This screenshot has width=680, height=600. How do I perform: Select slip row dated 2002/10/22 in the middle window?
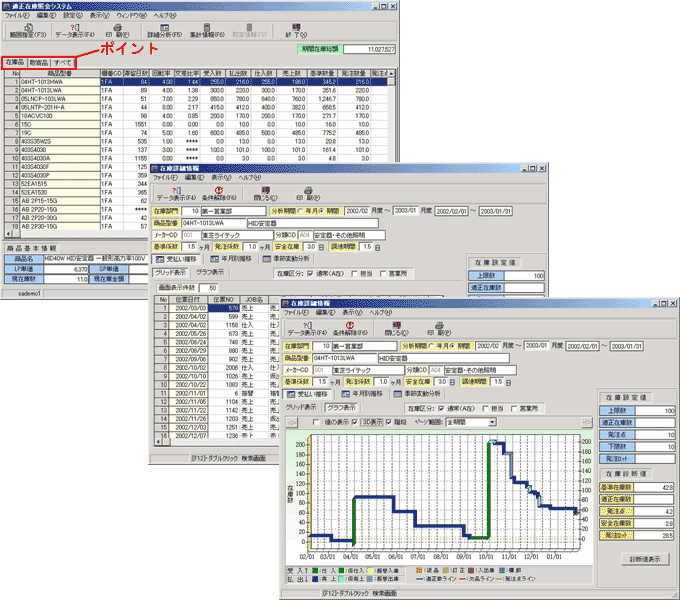pyautogui.click(x=217, y=385)
